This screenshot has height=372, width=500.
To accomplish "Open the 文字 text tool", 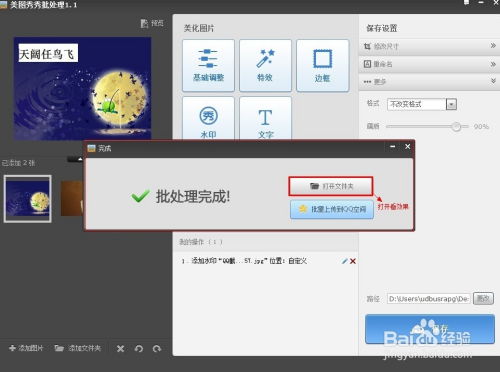I will coord(265,118).
